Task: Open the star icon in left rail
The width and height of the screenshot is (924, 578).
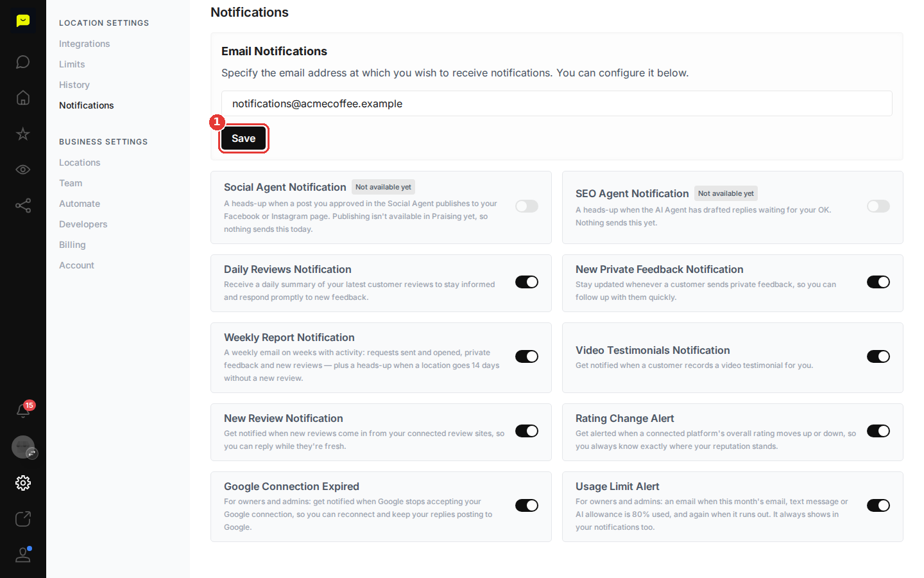Action: pyautogui.click(x=23, y=134)
